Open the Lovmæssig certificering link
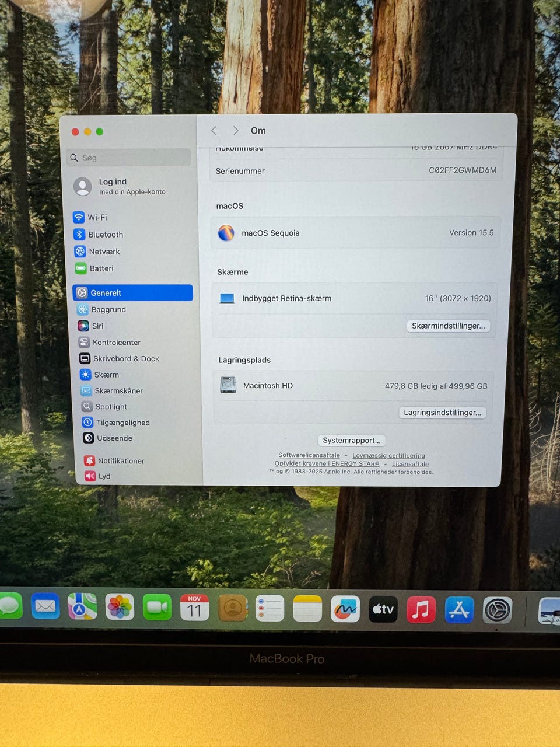Viewport: 560px width, 747px height. pos(388,456)
